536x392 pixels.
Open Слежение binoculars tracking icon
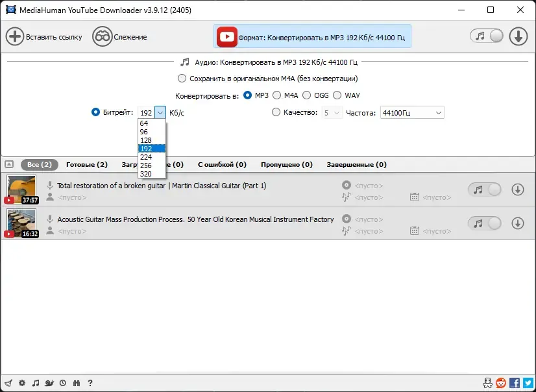click(x=103, y=36)
